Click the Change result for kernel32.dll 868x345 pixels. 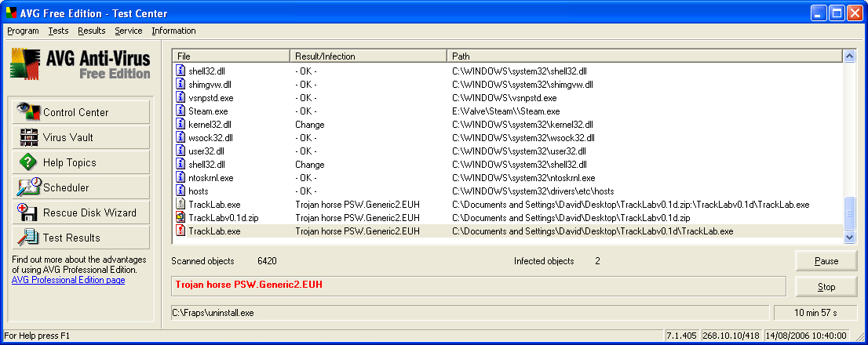point(309,125)
